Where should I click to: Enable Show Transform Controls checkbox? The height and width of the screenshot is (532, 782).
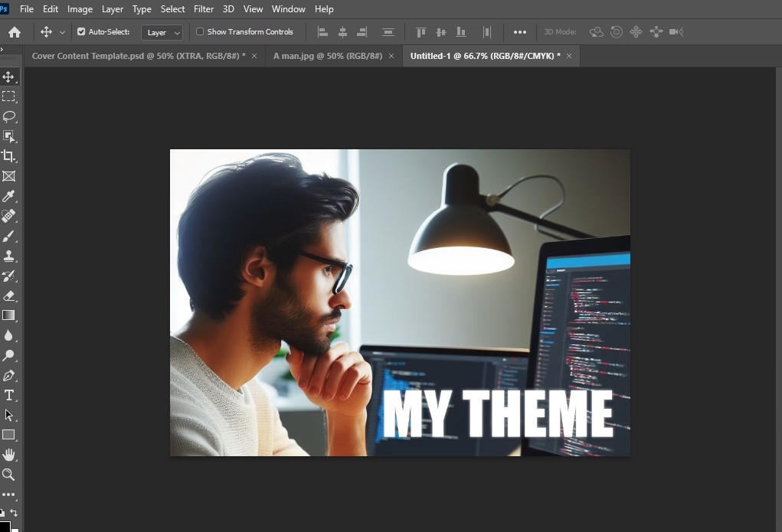coord(200,31)
